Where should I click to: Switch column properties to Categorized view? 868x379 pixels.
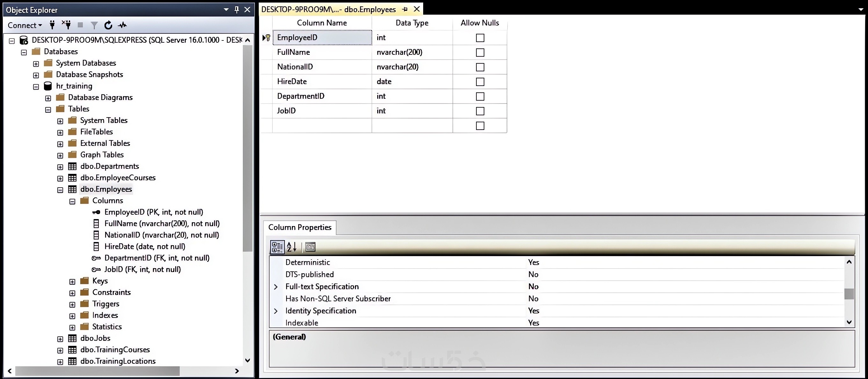[277, 247]
